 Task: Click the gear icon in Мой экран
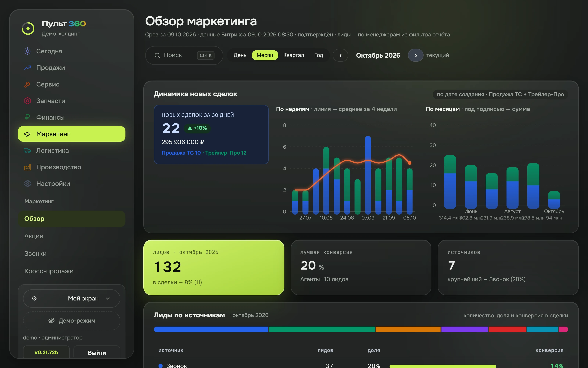click(x=34, y=298)
